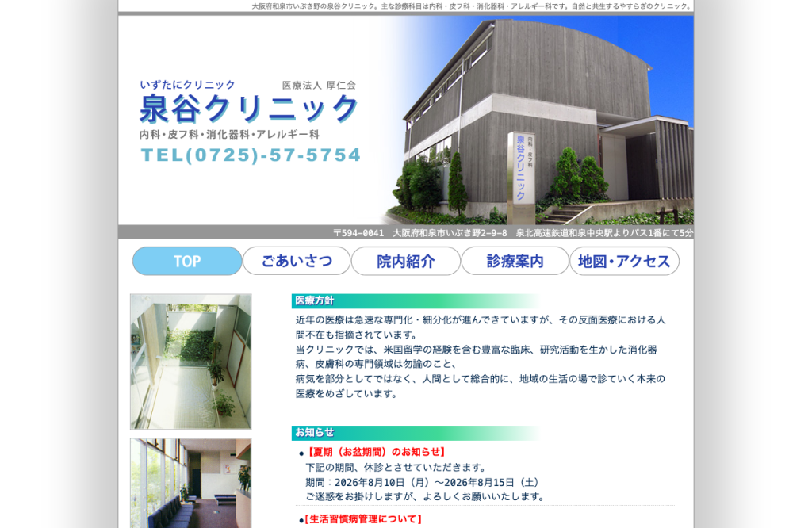Click the clinic building header photo

(538, 120)
